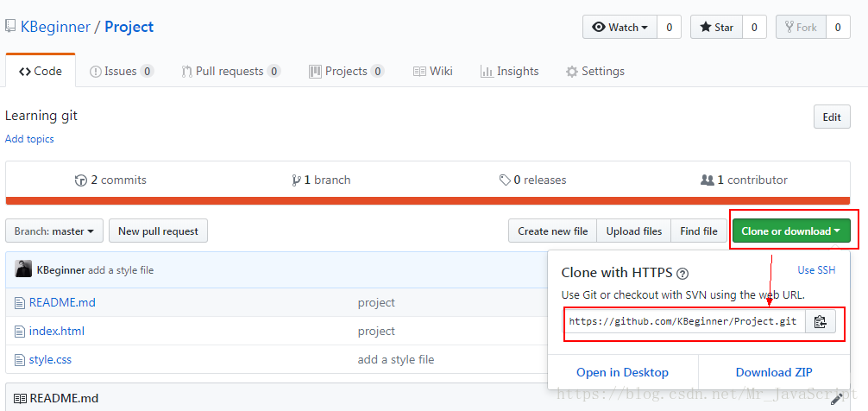Click the Find file button
Screen dimensions: 868x411
(x=699, y=231)
